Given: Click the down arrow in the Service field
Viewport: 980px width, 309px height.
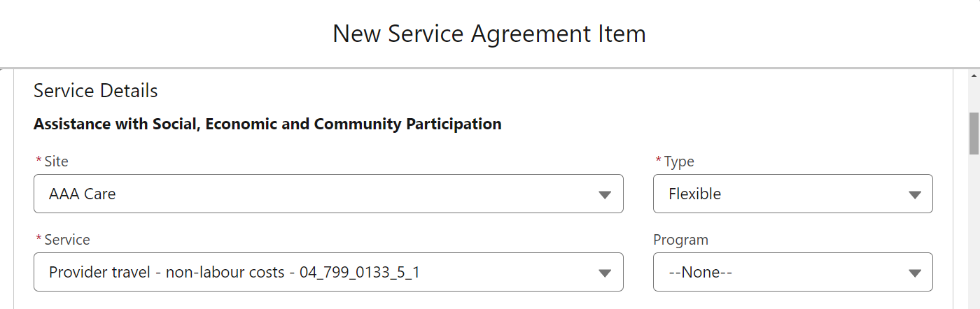Looking at the screenshot, I should pos(605,273).
